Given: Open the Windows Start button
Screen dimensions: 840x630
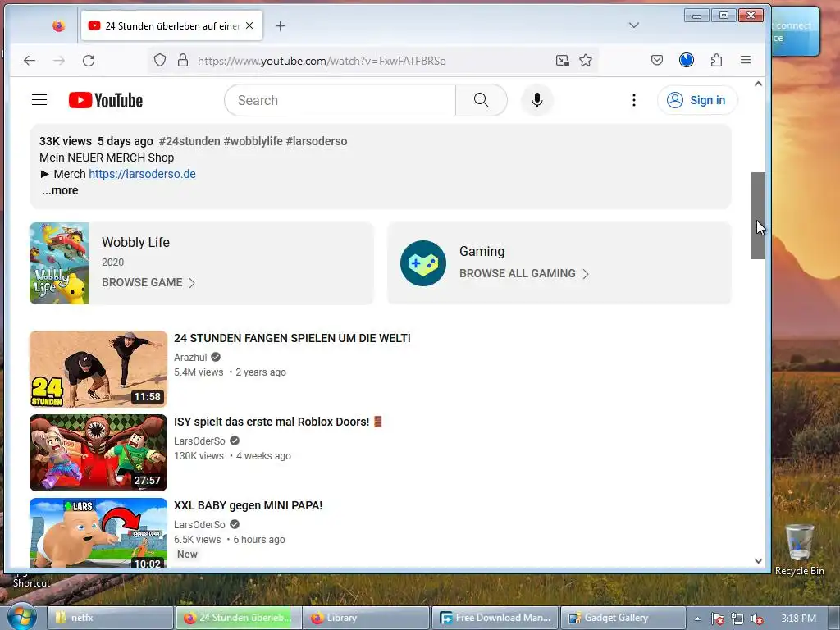Looking at the screenshot, I should coord(21,617).
